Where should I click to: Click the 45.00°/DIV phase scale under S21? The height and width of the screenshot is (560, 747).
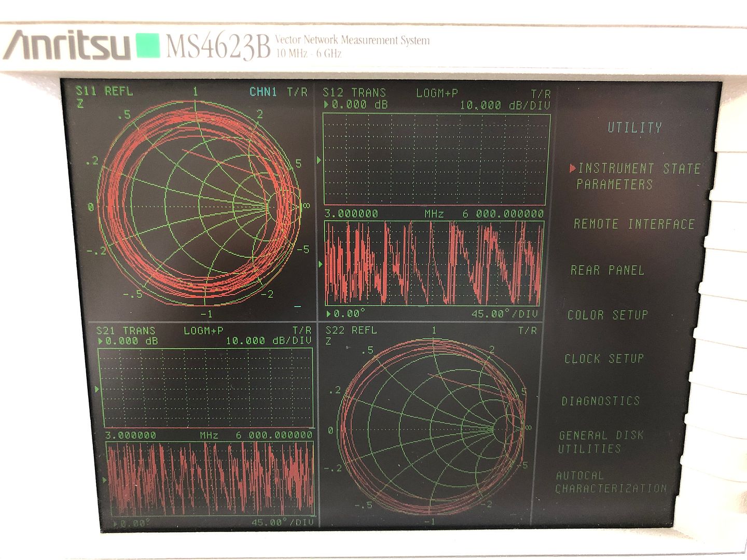(283, 522)
